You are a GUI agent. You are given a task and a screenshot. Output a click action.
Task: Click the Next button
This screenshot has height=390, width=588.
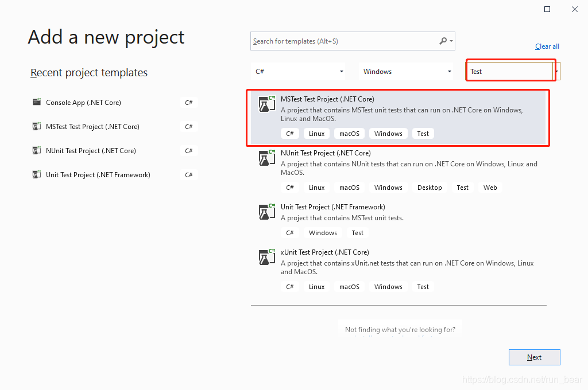[x=535, y=357]
